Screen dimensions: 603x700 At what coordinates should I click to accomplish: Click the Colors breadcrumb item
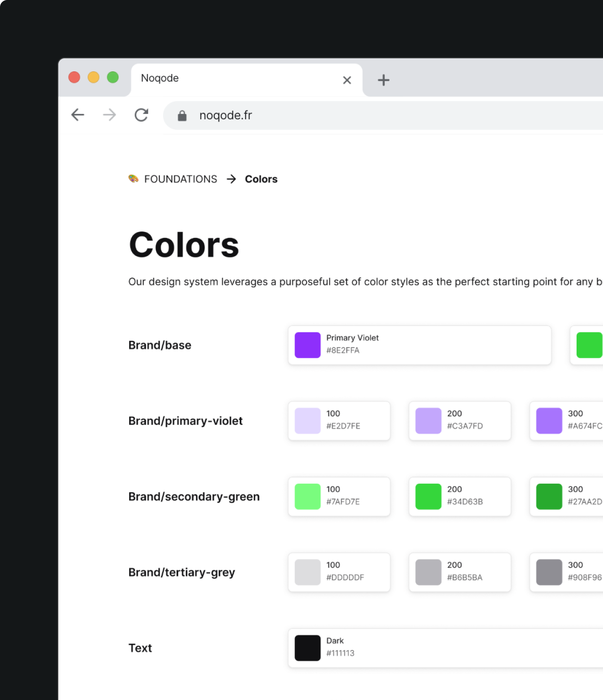pyautogui.click(x=261, y=179)
